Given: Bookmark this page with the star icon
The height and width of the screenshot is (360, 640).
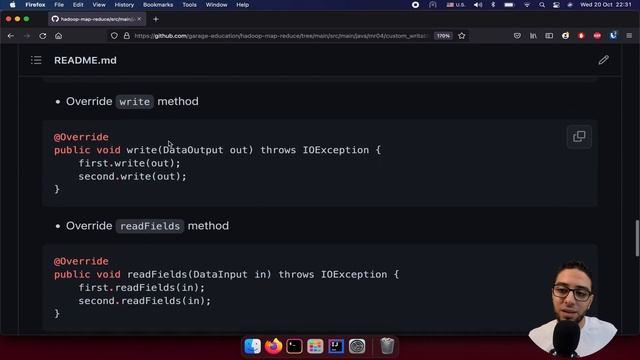Looking at the screenshot, I should (462, 36).
